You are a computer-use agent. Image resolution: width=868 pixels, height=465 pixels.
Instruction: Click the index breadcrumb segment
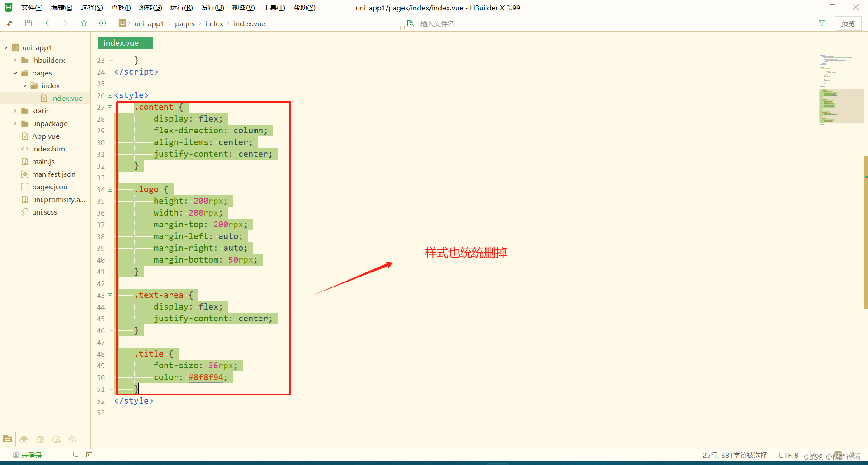(214, 23)
